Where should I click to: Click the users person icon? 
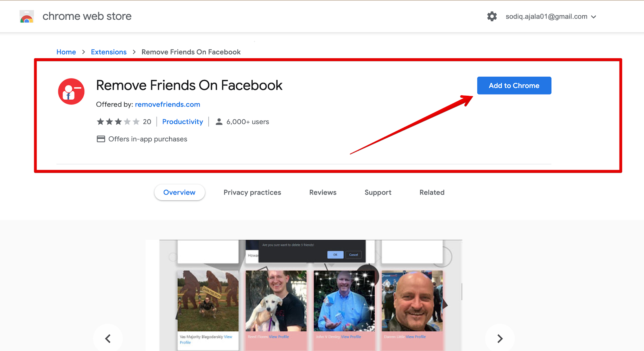[219, 122]
